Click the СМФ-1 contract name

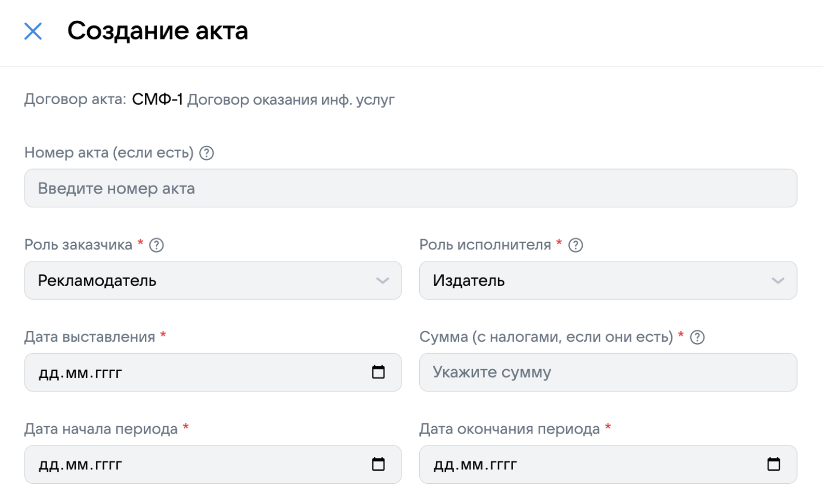[157, 99]
